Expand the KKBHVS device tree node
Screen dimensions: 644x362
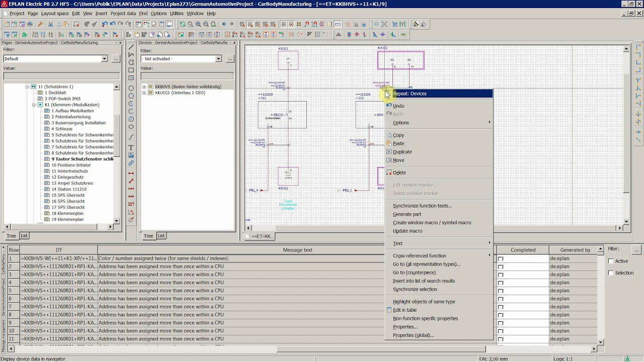coord(144,86)
